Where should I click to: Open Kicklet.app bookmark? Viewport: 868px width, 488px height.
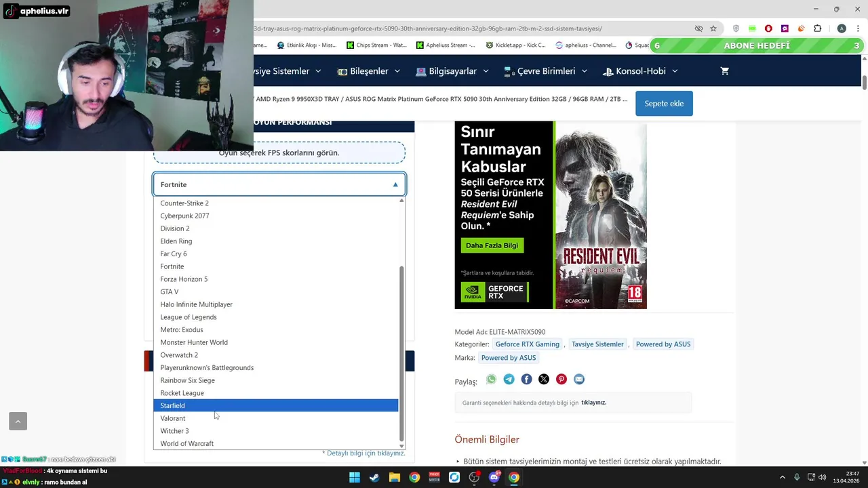click(x=516, y=45)
